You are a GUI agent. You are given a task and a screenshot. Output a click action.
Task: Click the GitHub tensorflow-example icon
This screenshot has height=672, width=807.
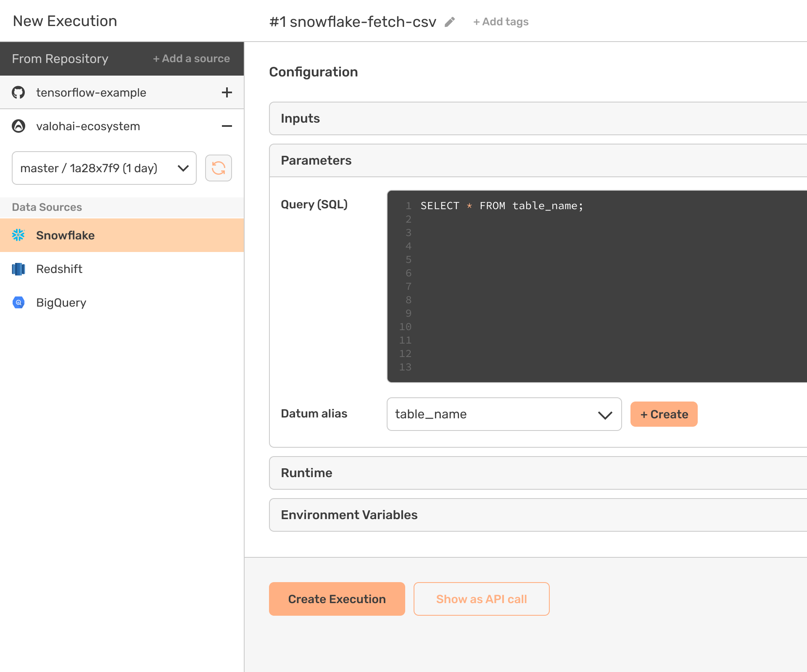coord(18,93)
